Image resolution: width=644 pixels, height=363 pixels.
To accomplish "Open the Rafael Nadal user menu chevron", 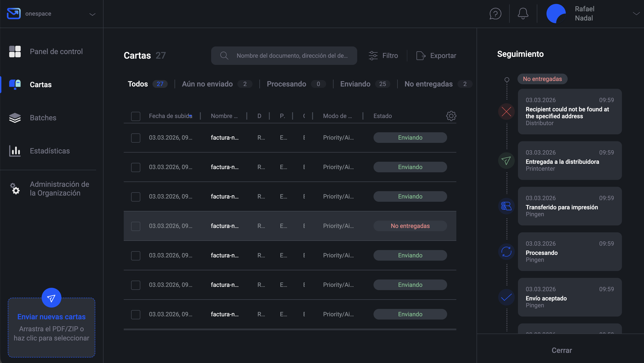I will point(636,14).
